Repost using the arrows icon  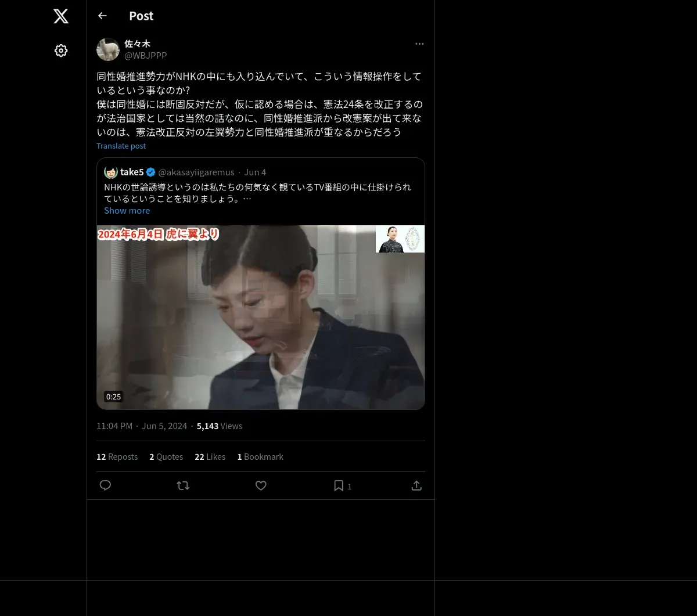click(x=183, y=485)
